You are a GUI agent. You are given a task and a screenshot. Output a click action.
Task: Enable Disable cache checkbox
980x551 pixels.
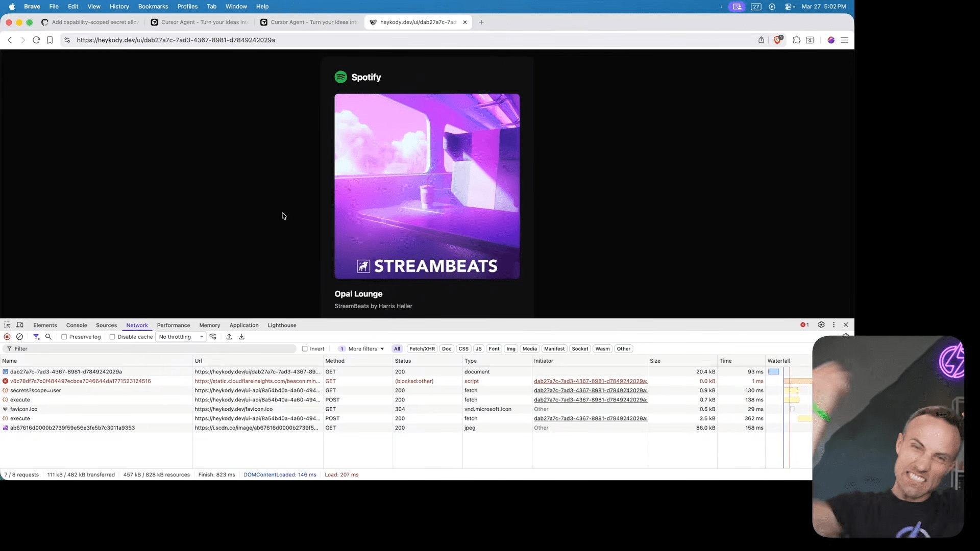[112, 337]
